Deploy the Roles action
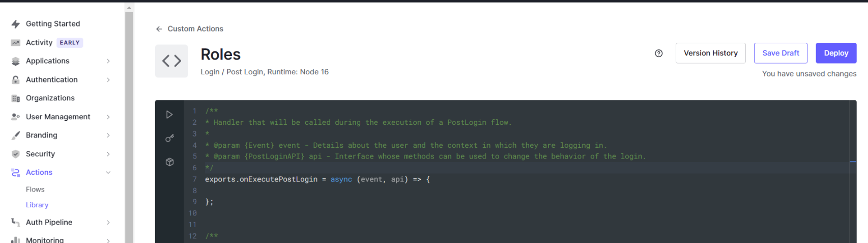The image size is (868, 243). coord(836,53)
